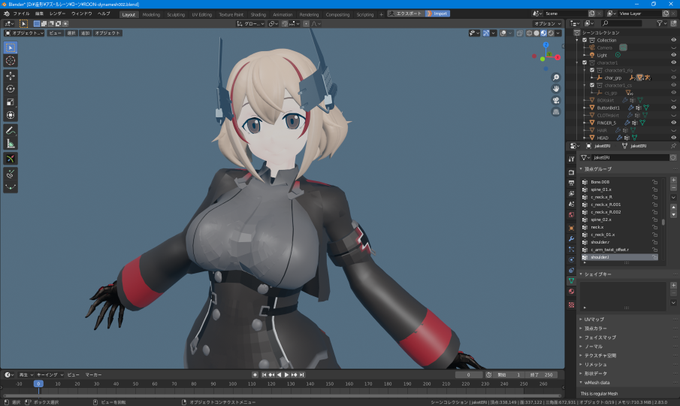Open the Scene properties tab icon
The height and width of the screenshot is (406, 680).
point(571,204)
